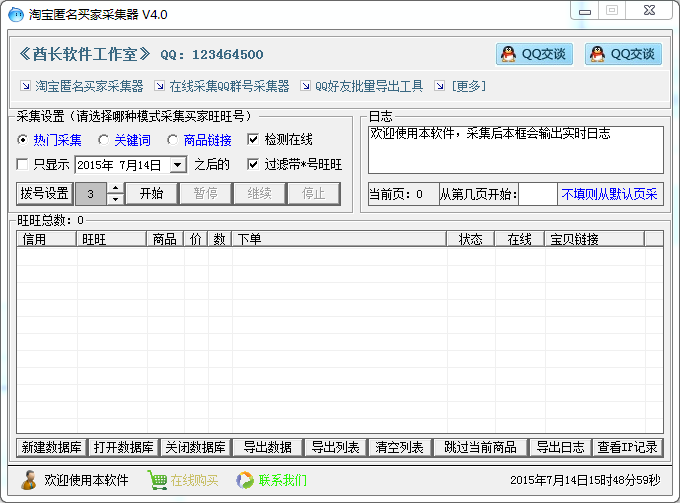This screenshot has height=503, width=680.
Task: Click the 下单 column header
Action: click(339, 239)
